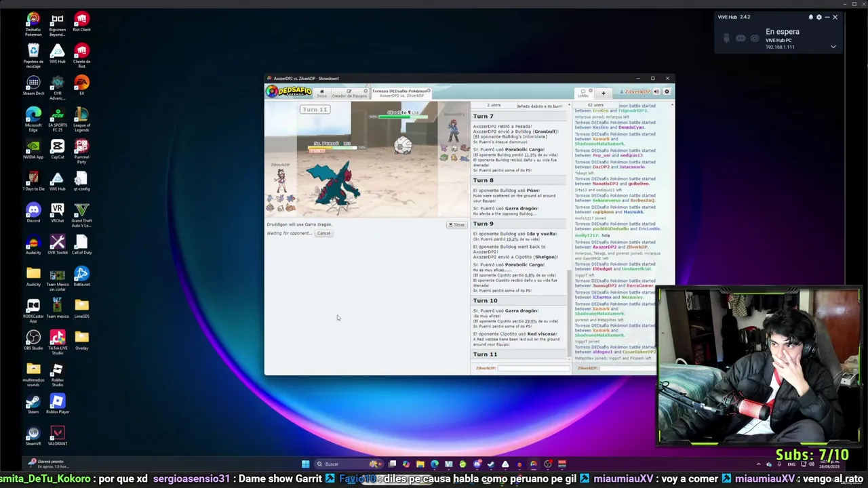Toggle VIVE Hub notifications bell

[x=810, y=17]
